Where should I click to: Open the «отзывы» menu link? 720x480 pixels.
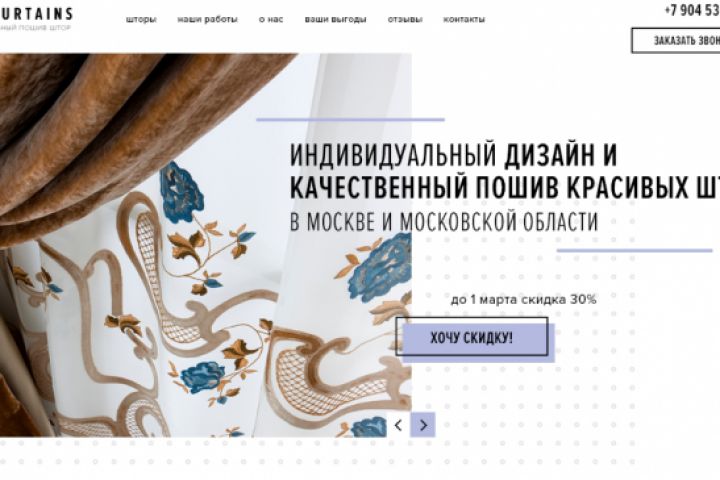405,20
